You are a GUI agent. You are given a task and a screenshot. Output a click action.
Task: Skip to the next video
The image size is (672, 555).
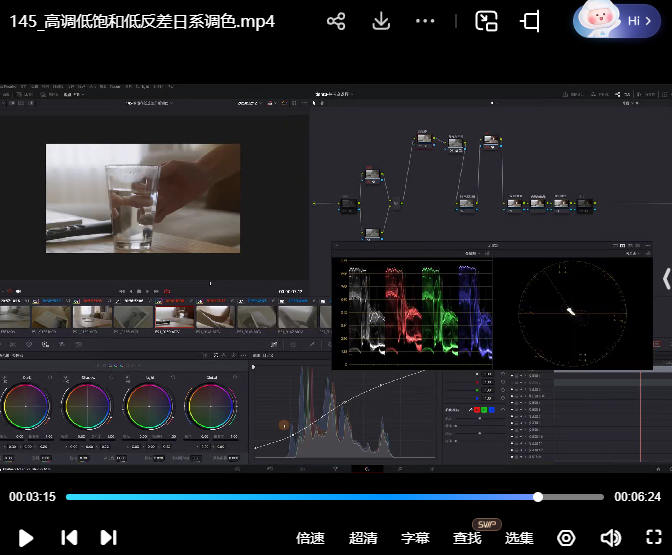pyautogui.click(x=109, y=538)
